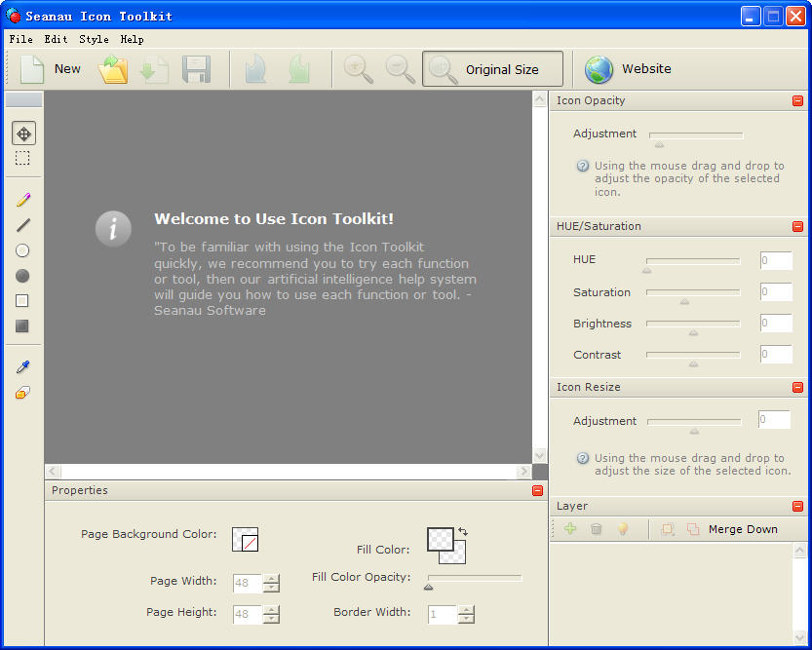Swap fill colors using the arrow icon
This screenshot has width=812, height=650.
[463, 532]
